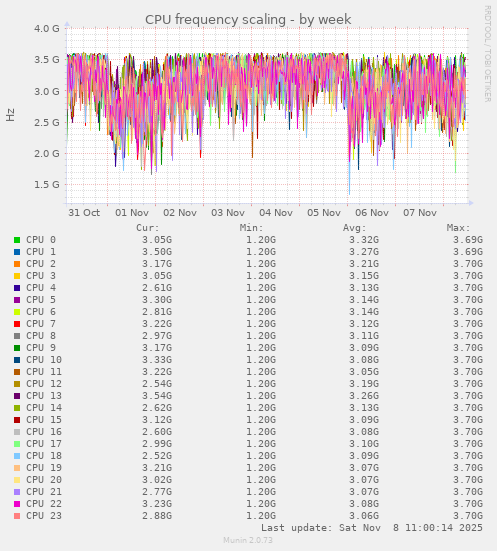Click the Min: column header
The width and height of the screenshot is (497, 551).
click(251, 228)
